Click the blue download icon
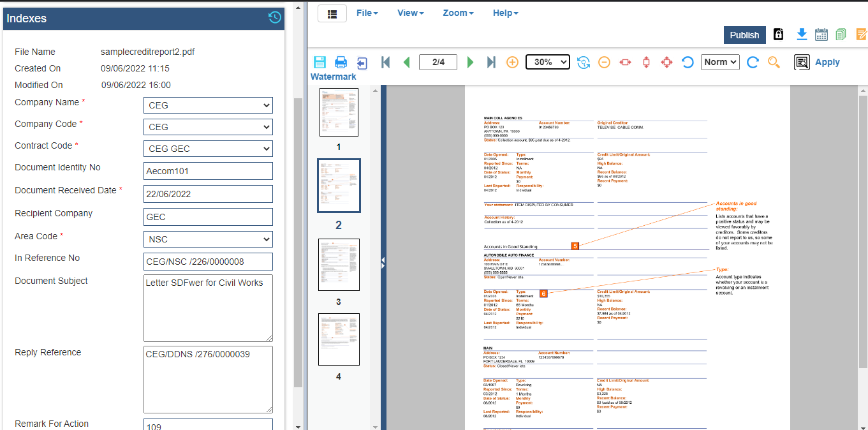868x430 pixels. pos(802,34)
